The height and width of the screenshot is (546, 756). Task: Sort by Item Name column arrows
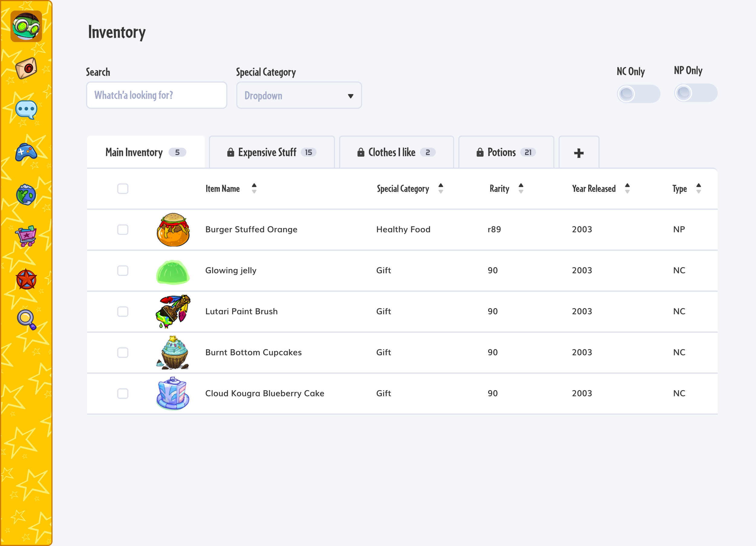coord(254,189)
